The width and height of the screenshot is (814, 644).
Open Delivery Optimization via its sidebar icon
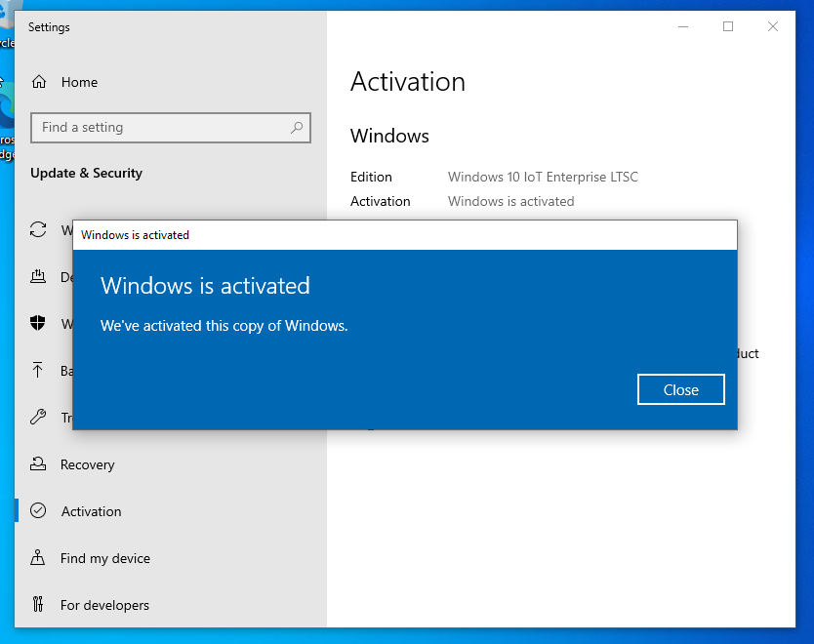[38, 277]
